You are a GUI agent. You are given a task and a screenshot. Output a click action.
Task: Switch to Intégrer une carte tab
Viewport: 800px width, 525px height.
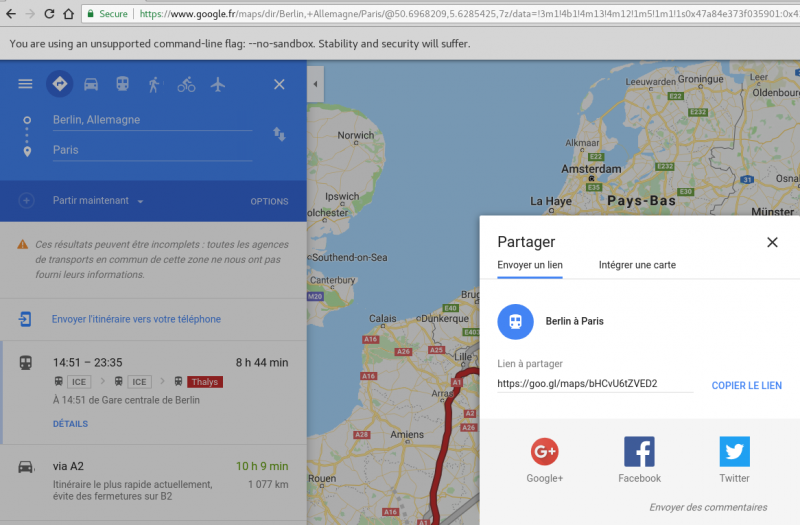tap(637, 265)
